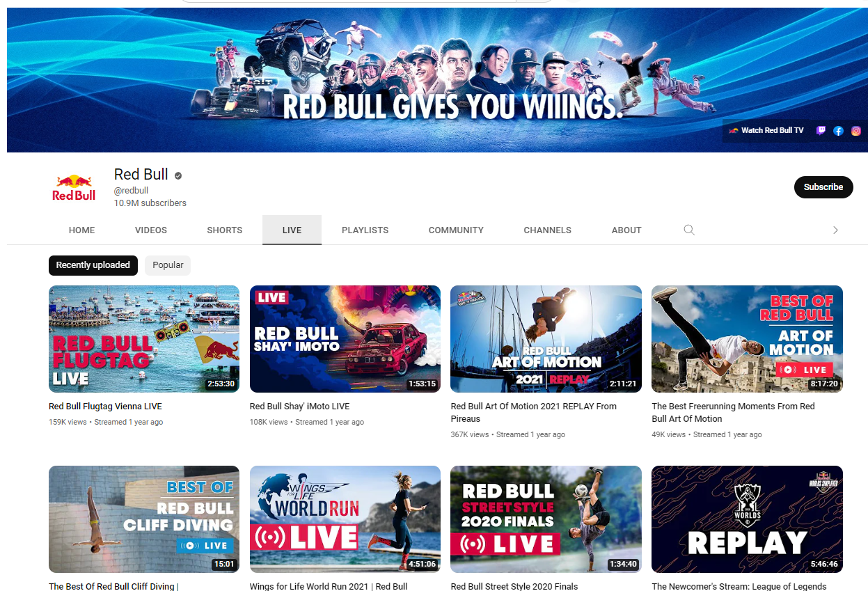Open the Wings for Life World Run thumbnail
Image resolution: width=868 pixels, height=591 pixels.
point(345,519)
